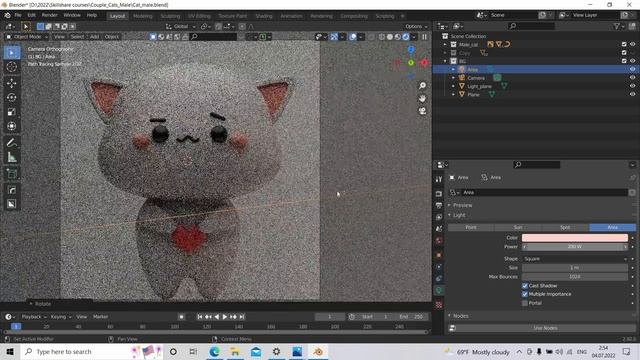The image size is (640, 360).
Task: Open the File menu
Action: pyautogui.click(x=18, y=15)
